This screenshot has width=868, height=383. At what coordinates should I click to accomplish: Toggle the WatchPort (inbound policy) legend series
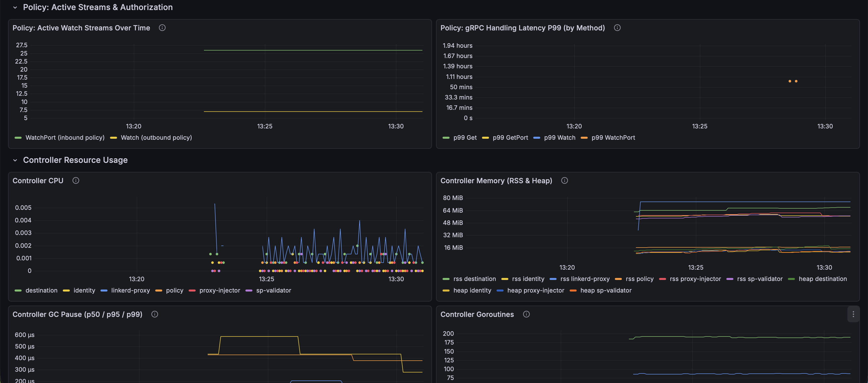coord(65,137)
